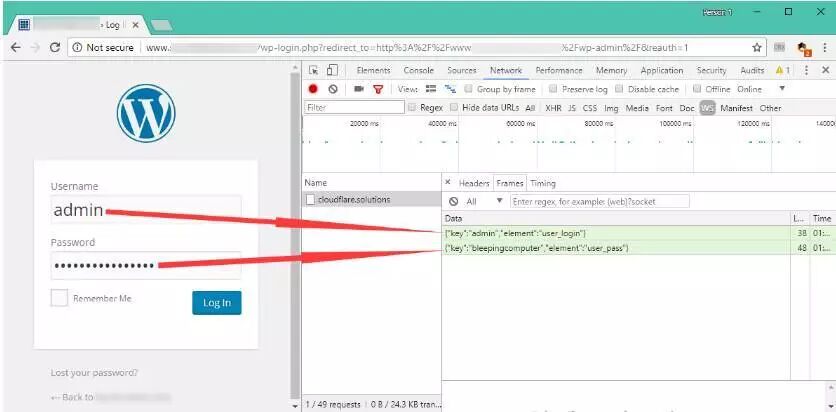The width and height of the screenshot is (836, 412).
Task: Select the waterfall overview view icon
Action: 450,89
